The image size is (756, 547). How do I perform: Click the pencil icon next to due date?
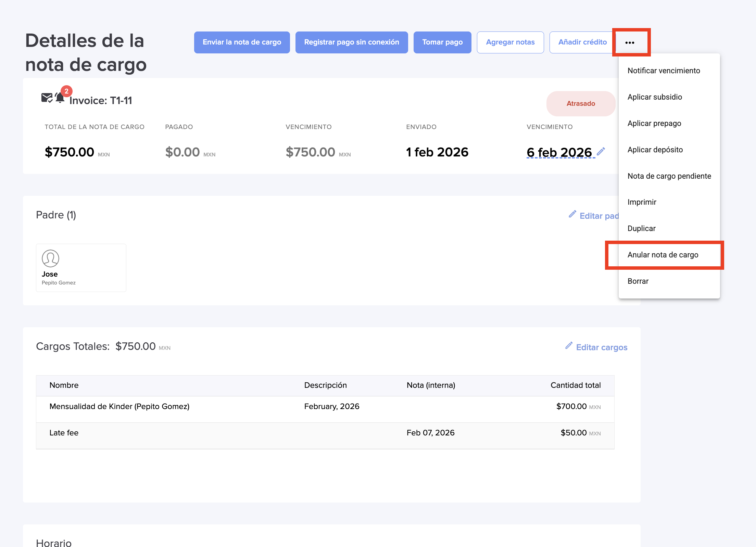click(x=601, y=151)
